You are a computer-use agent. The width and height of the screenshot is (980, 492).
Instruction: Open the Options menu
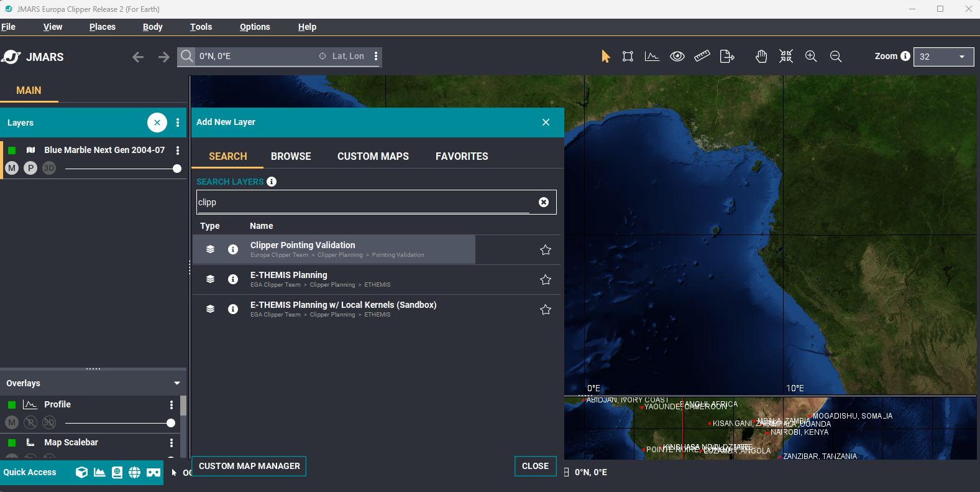[x=255, y=27]
